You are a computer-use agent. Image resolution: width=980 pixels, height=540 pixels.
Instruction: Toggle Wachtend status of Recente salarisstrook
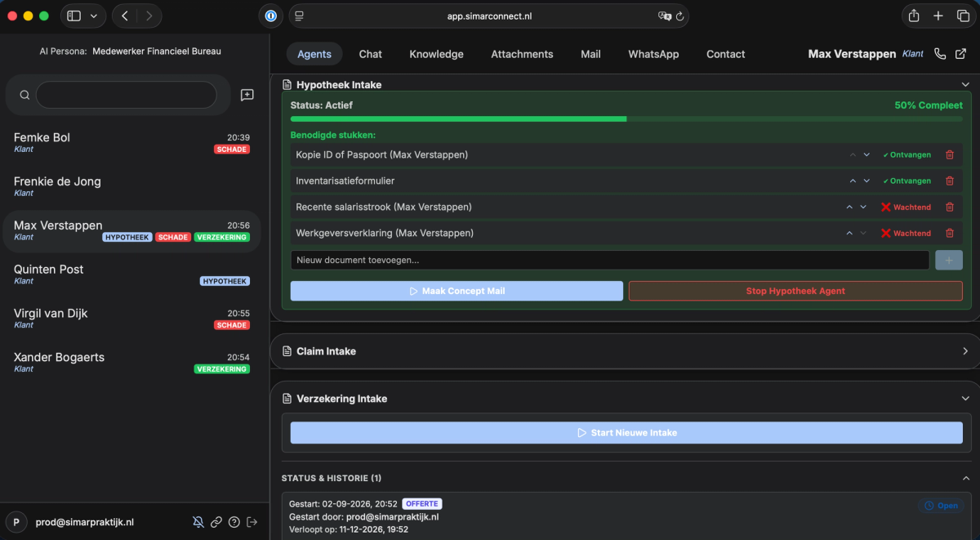(x=906, y=207)
